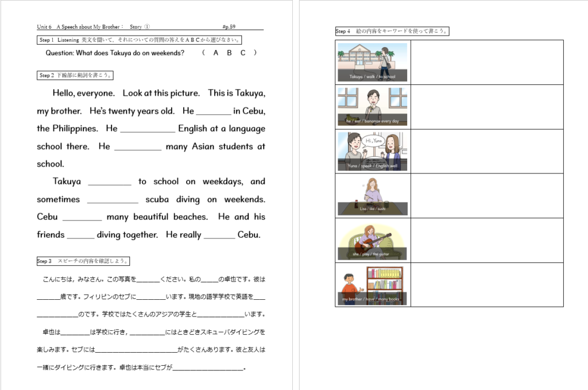588x390 pixels.
Task: Click the empty answer cell beside the Lisa sushi picture
Action: tap(487, 196)
